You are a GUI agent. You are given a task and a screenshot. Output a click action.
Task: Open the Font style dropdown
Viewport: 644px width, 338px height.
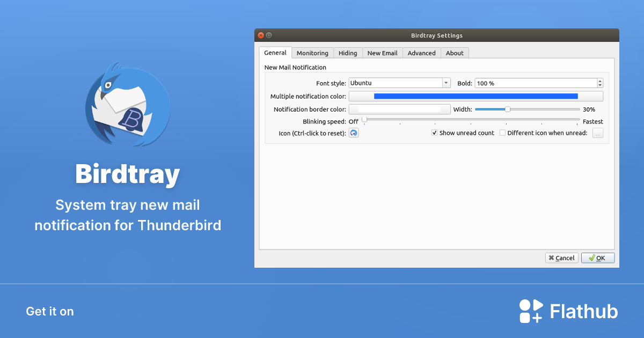(397, 83)
